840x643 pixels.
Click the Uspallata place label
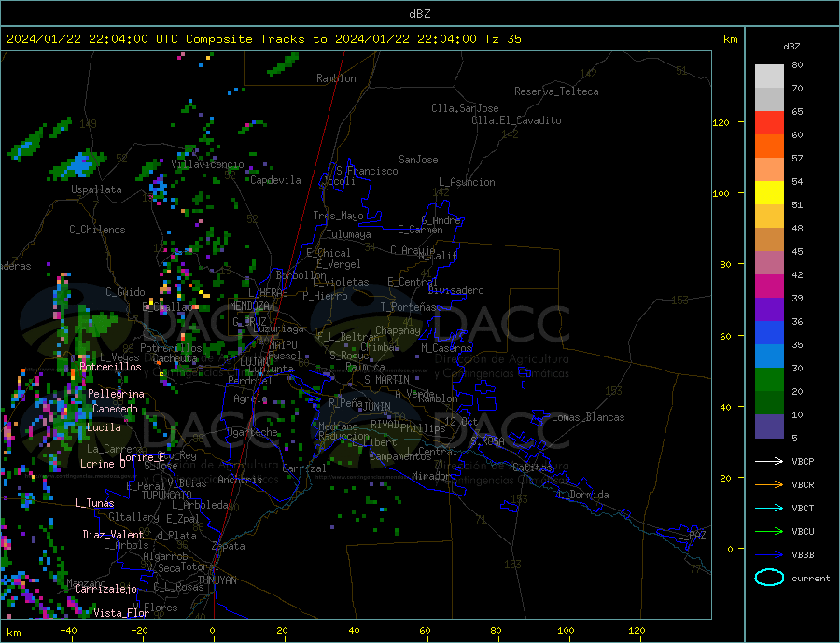point(96,189)
